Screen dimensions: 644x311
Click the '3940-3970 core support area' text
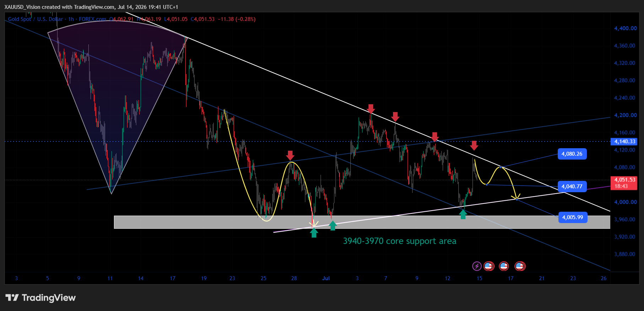[399, 241]
